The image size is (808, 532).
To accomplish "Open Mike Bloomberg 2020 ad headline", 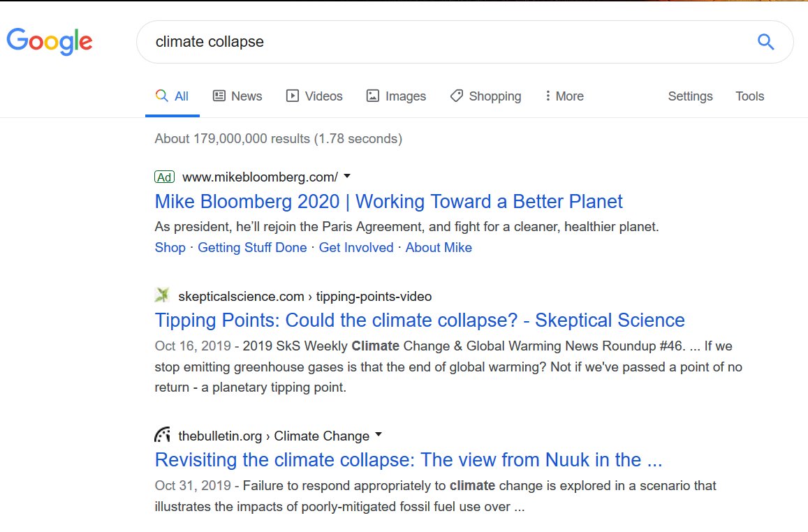I will (x=388, y=201).
